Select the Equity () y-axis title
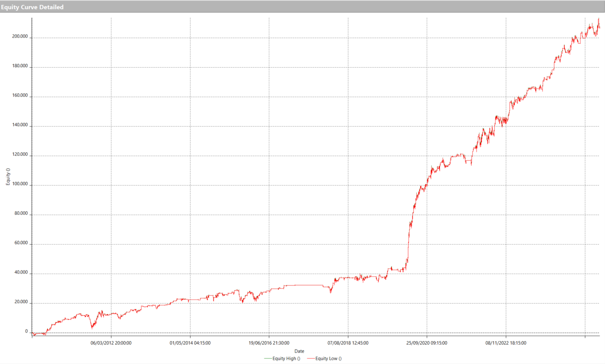 click(x=8, y=177)
